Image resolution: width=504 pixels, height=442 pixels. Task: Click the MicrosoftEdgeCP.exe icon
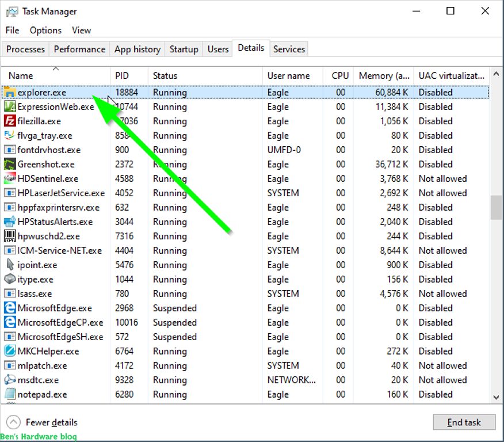click(10, 322)
